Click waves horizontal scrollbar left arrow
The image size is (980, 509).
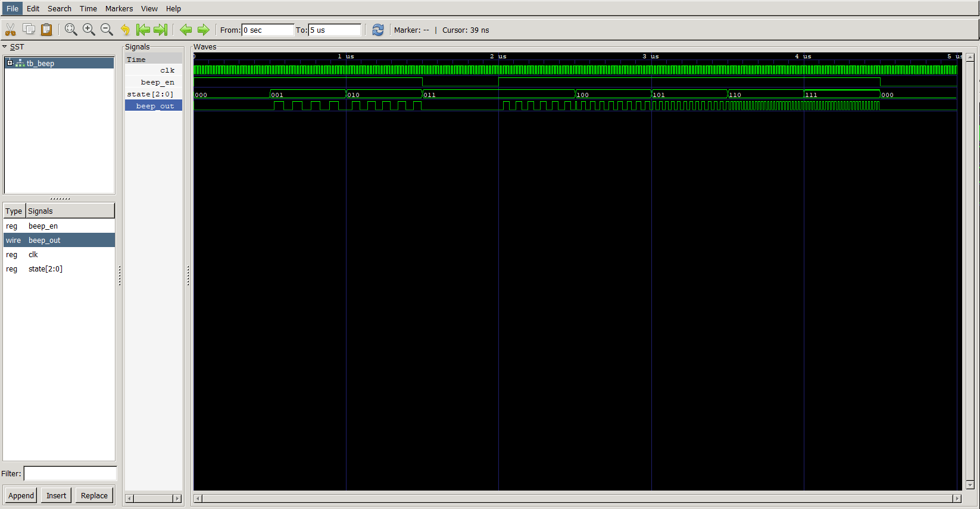(198, 498)
